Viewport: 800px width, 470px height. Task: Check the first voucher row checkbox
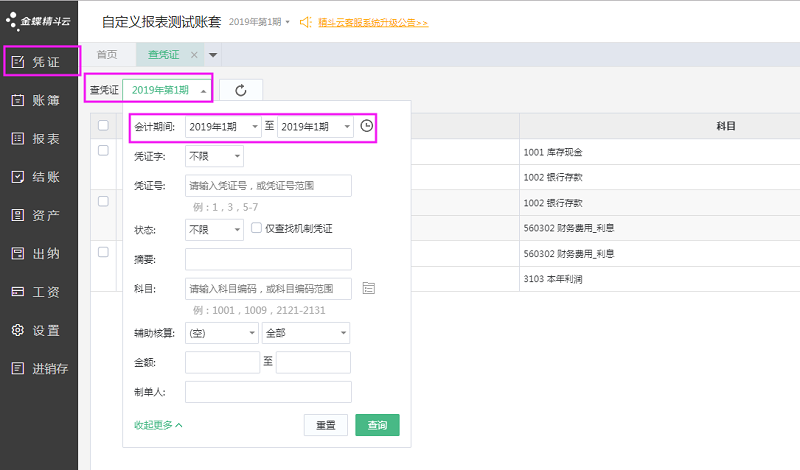tap(103, 151)
